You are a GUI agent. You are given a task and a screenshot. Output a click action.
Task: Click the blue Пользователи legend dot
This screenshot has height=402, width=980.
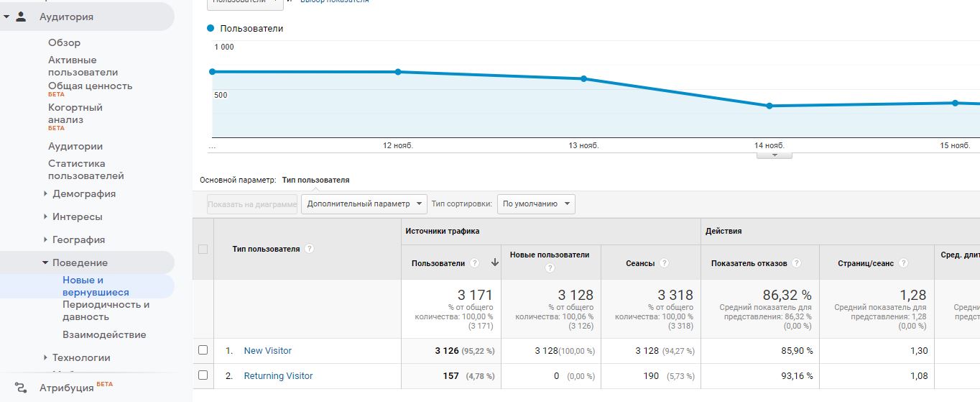click(211, 29)
